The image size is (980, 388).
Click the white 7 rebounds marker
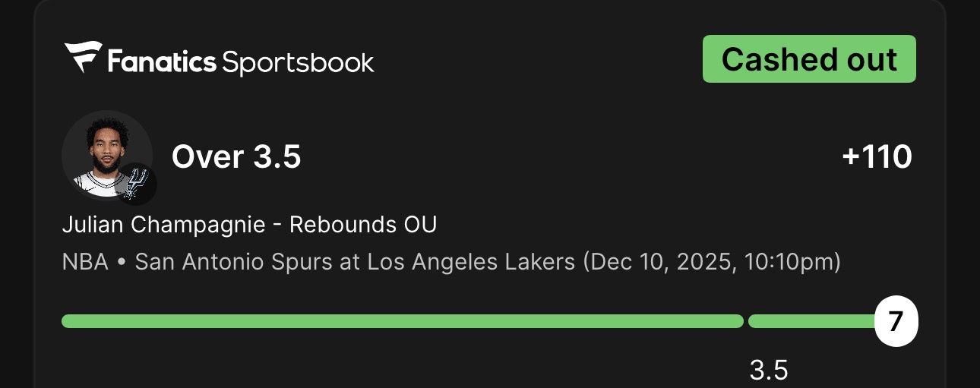(x=896, y=322)
